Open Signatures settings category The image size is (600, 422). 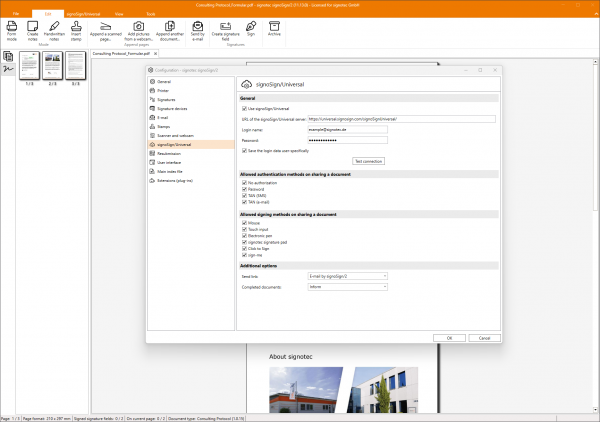[x=191, y=99]
